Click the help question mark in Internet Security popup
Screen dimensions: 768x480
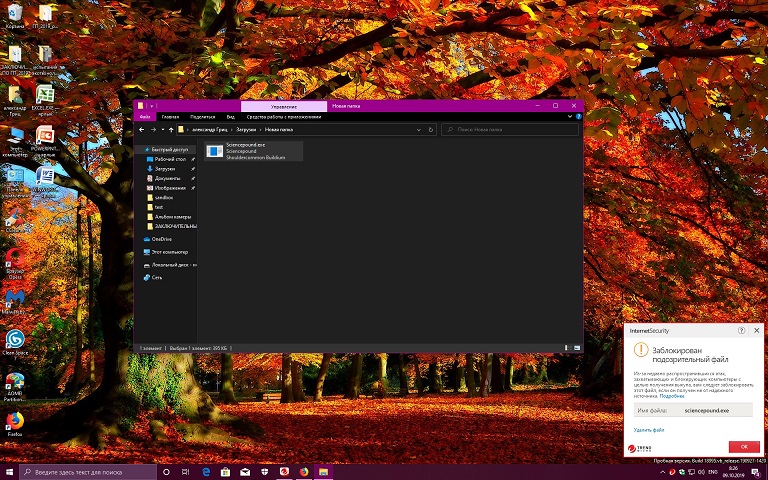click(741, 330)
